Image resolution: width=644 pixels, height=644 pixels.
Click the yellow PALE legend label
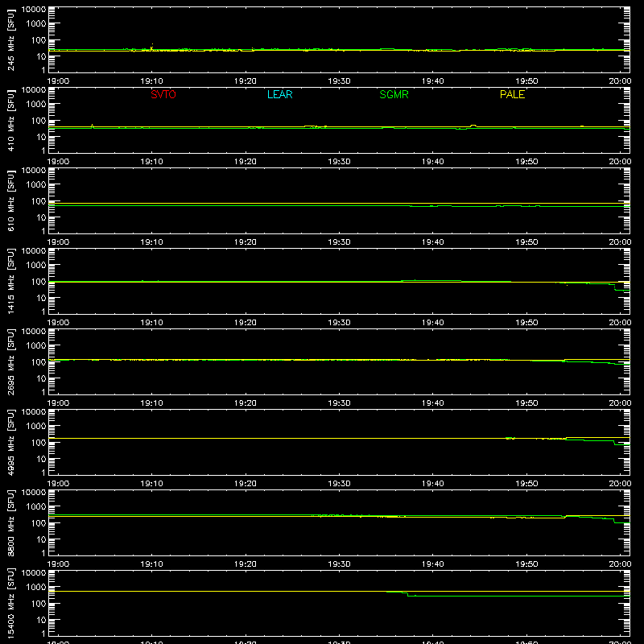click(x=512, y=94)
